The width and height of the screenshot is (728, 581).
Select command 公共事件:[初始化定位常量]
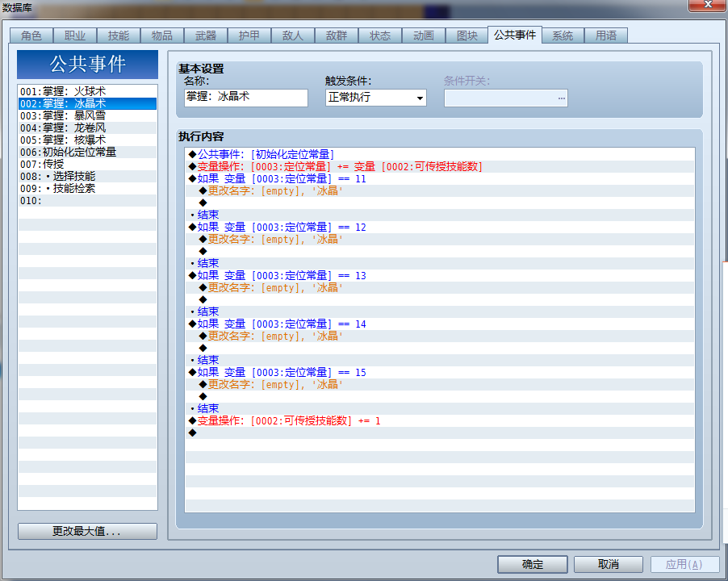click(x=440, y=155)
